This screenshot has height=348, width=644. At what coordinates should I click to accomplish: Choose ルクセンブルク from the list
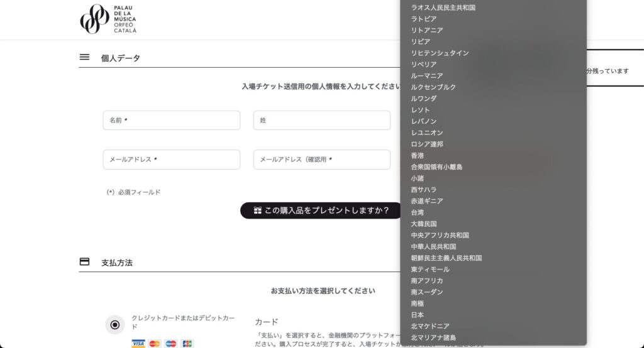(433, 87)
